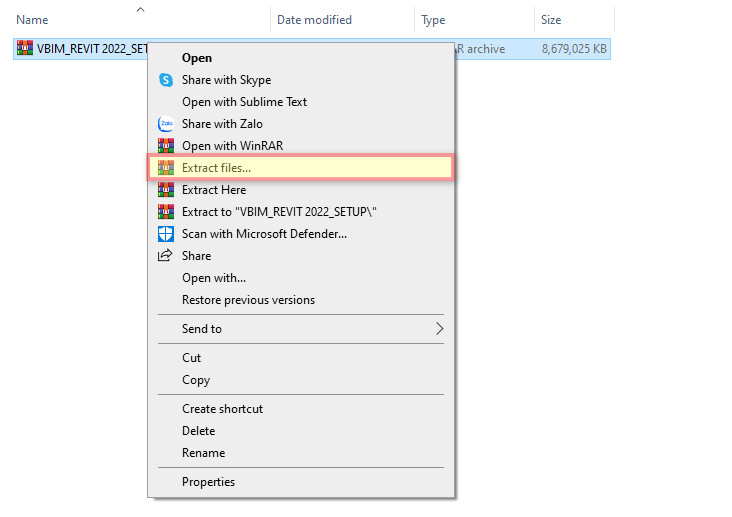732x517 pixels.
Task: Click WinRAR icon beside Extract files
Action: pos(166,168)
